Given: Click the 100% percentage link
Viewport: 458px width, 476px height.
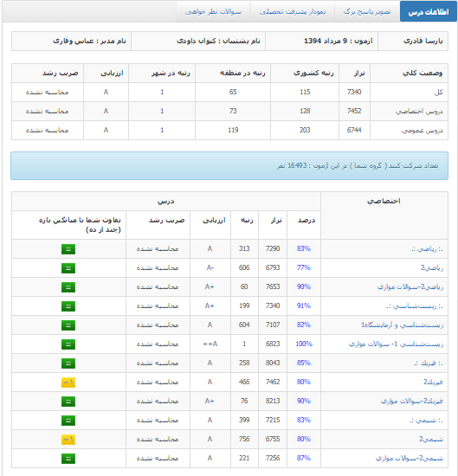Looking at the screenshot, I should [x=304, y=344].
